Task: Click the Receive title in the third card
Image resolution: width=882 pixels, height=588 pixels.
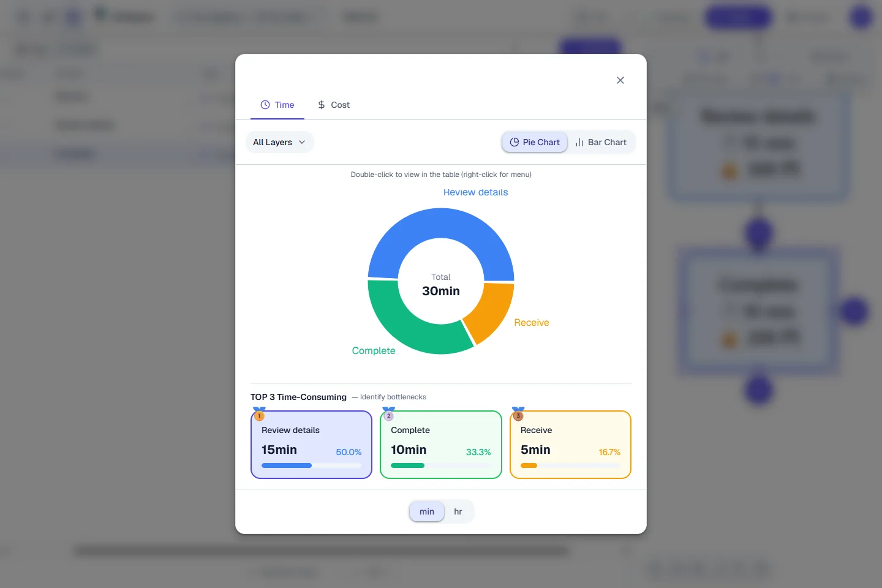Action: [537, 430]
